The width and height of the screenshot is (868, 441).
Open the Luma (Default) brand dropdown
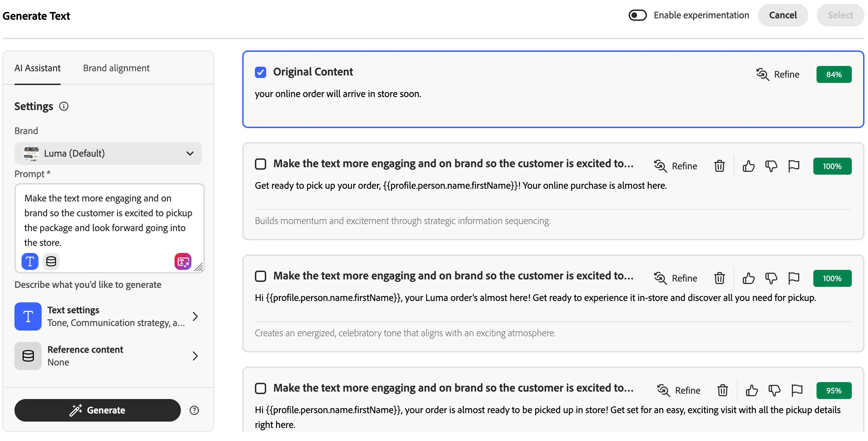pyautogui.click(x=108, y=153)
